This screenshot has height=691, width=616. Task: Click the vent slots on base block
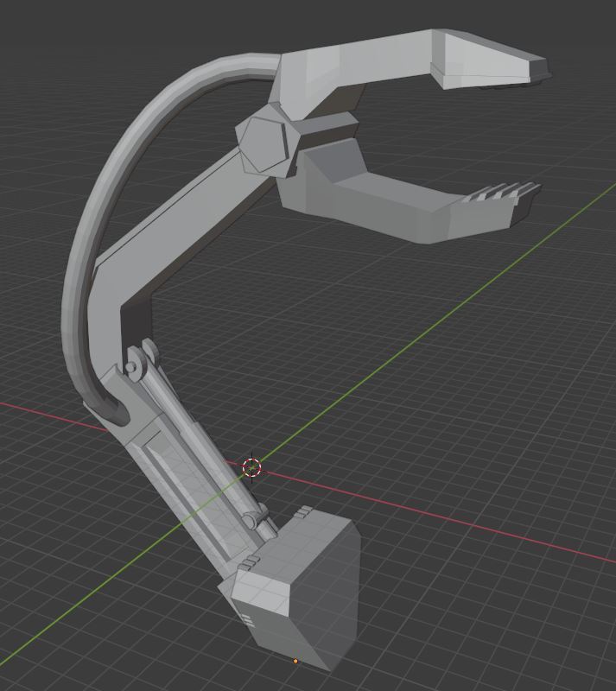248,620
